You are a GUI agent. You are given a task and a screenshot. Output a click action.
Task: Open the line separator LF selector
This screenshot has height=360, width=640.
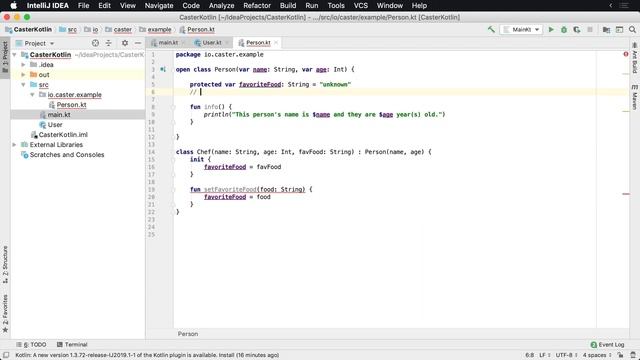[x=544, y=355]
